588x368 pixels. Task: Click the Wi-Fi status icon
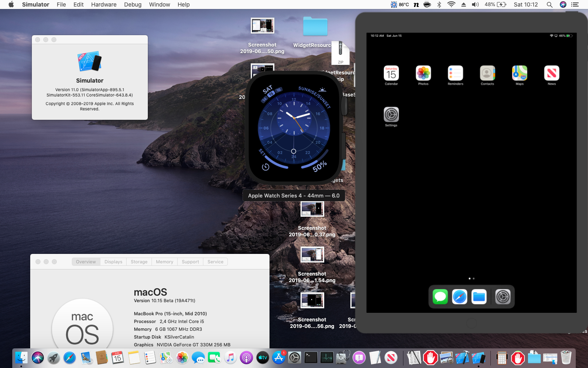[451, 4]
